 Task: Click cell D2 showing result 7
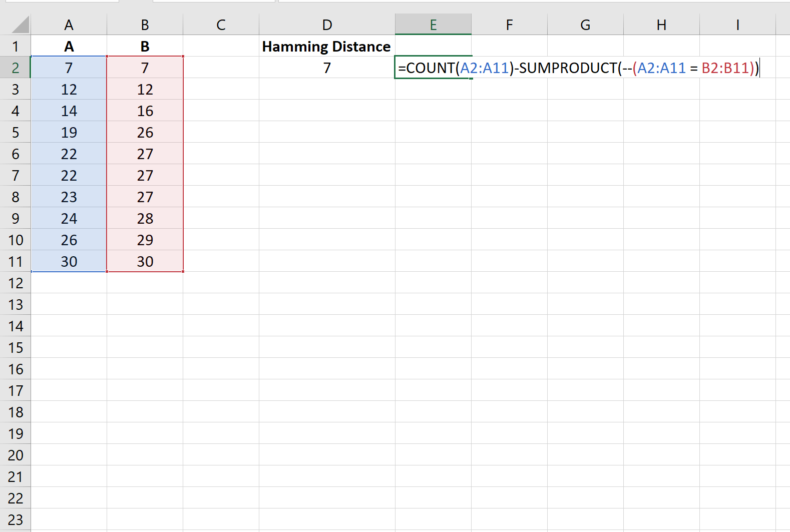(x=327, y=68)
